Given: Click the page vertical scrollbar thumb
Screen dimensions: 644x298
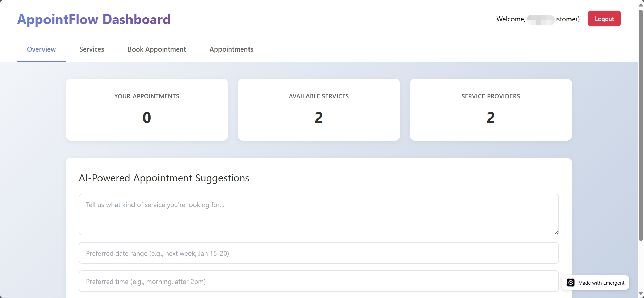Looking at the screenshot, I should (x=641, y=125).
